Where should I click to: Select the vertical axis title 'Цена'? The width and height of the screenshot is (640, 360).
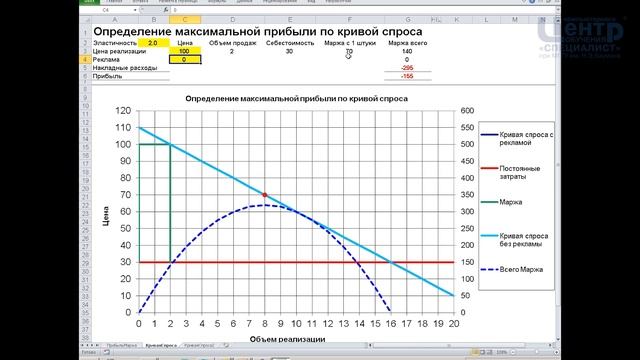[x=106, y=216]
